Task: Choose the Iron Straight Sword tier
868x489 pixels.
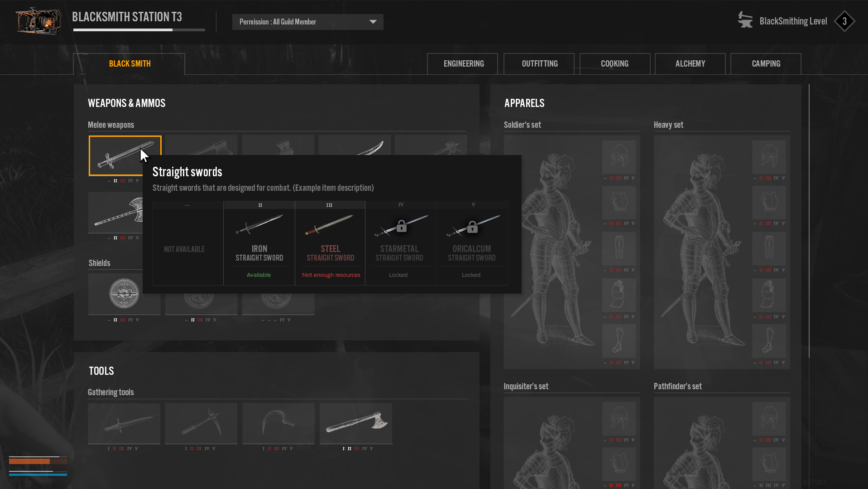Action: pos(259,243)
